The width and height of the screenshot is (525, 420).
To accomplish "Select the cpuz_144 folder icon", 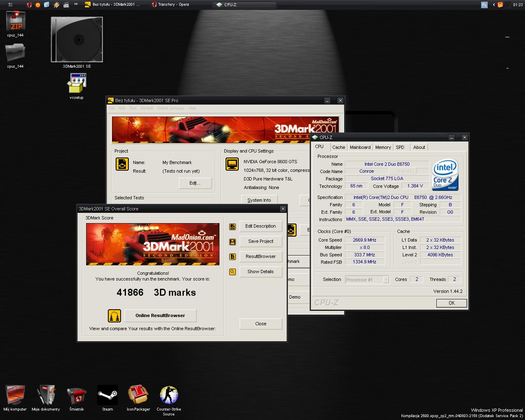I will (x=16, y=55).
